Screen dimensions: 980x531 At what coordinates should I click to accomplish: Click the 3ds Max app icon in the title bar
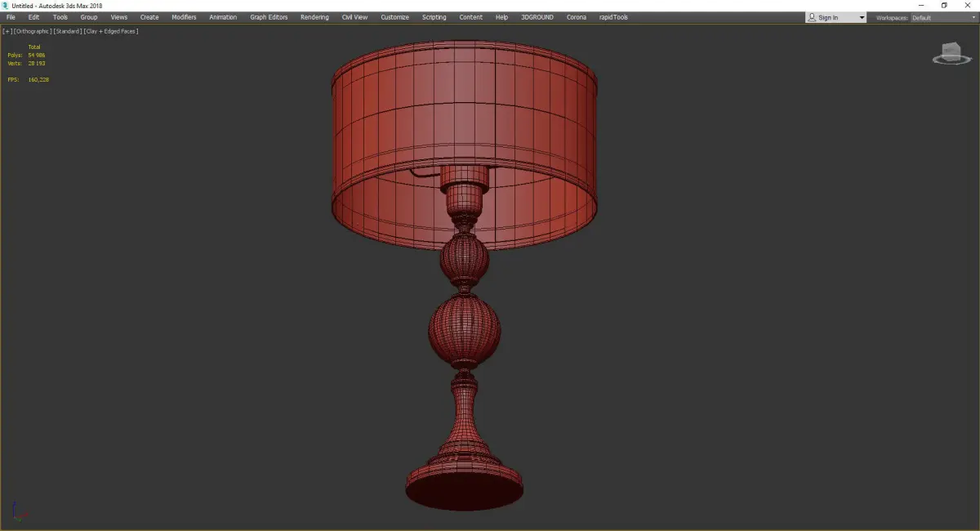click(6, 6)
